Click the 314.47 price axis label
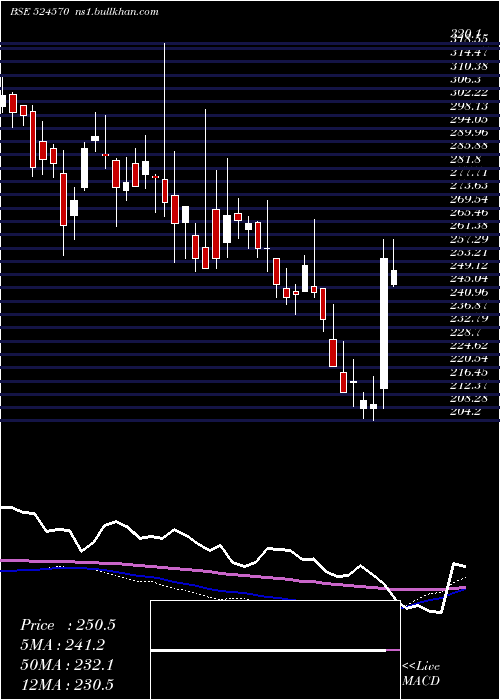 [468, 53]
